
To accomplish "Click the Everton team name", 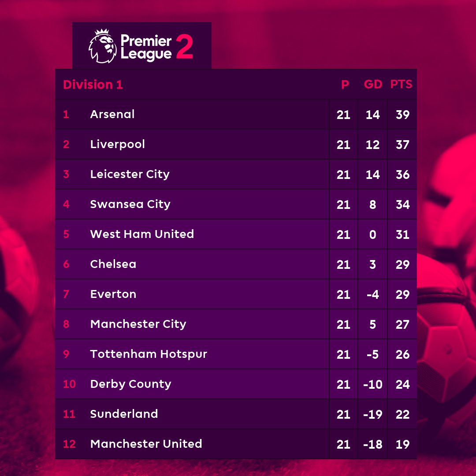I will coord(113,294).
